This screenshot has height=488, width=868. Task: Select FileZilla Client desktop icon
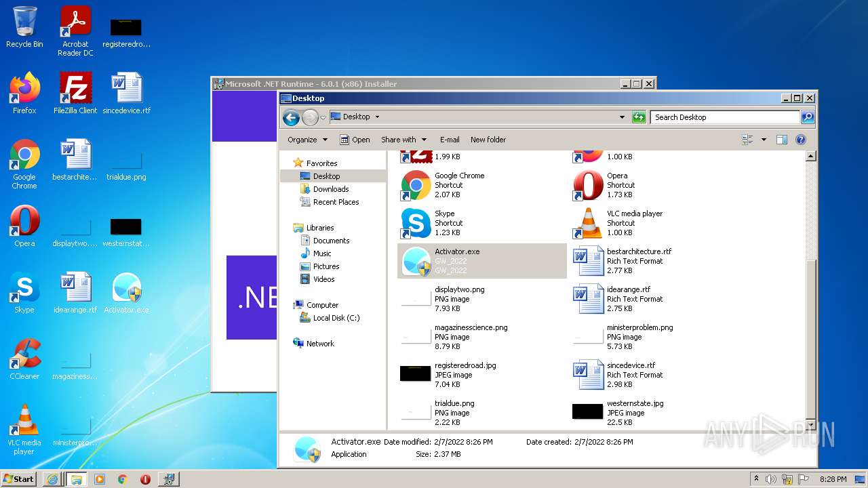coord(75,94)
